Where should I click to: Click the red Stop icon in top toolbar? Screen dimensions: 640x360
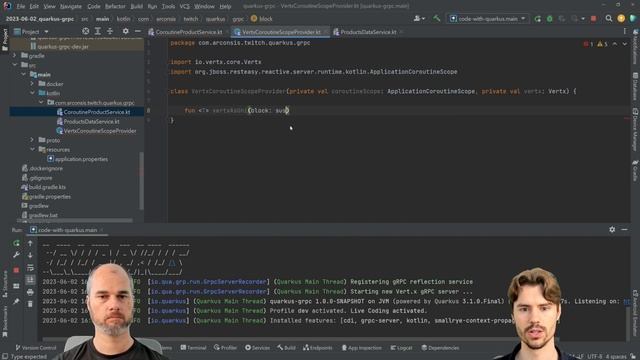593,19
